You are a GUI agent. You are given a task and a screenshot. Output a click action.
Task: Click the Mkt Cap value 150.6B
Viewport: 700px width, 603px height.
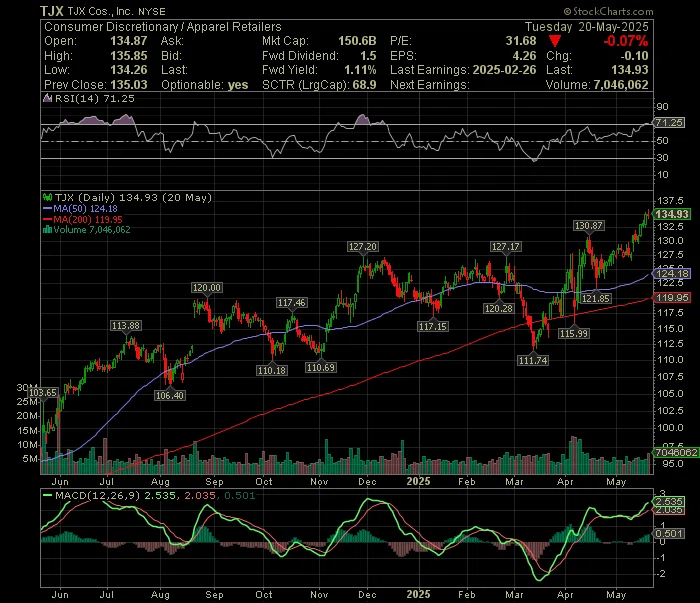pos(357,41)
